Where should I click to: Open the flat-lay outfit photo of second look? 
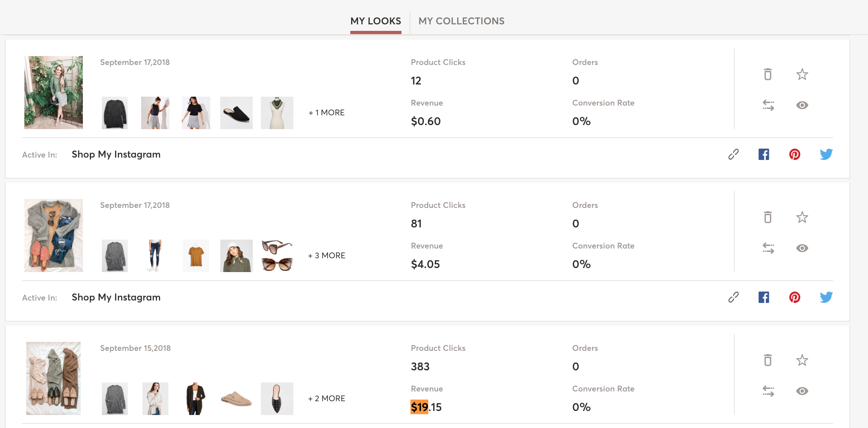coord(54,236)
